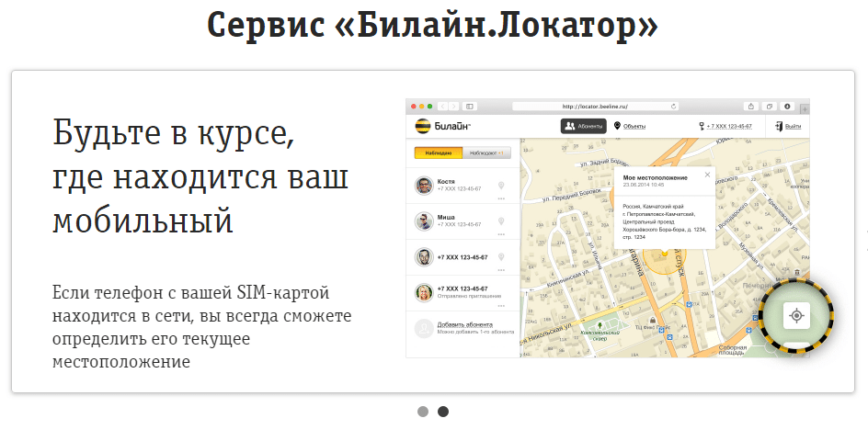This screenshot has height=441, width=868.
Task: Open the three-dots menu in the Отправлено приглашение row
Action: [x=501, y=305]
